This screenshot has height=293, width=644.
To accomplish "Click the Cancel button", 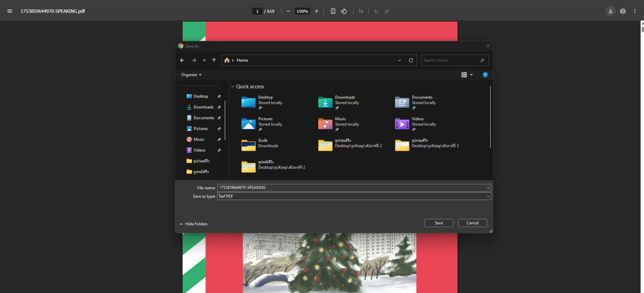I will (472, 223).
